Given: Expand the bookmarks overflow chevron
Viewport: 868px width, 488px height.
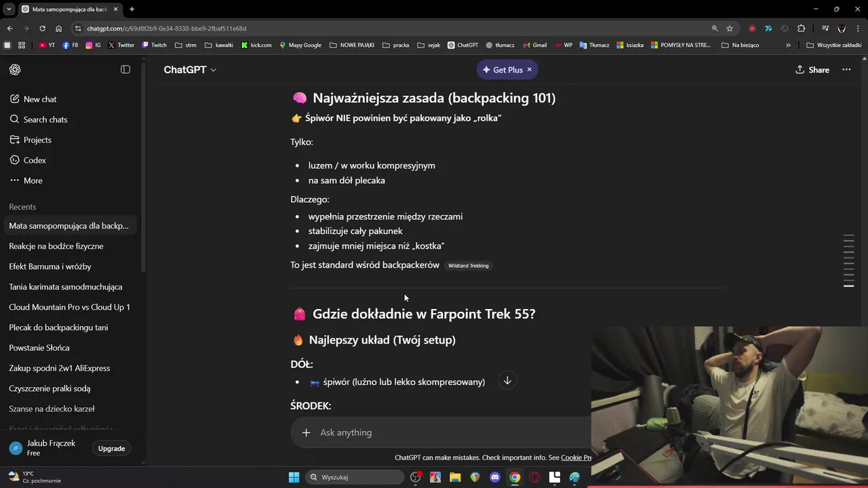Looking at the screenshot, I should [788, 45].
